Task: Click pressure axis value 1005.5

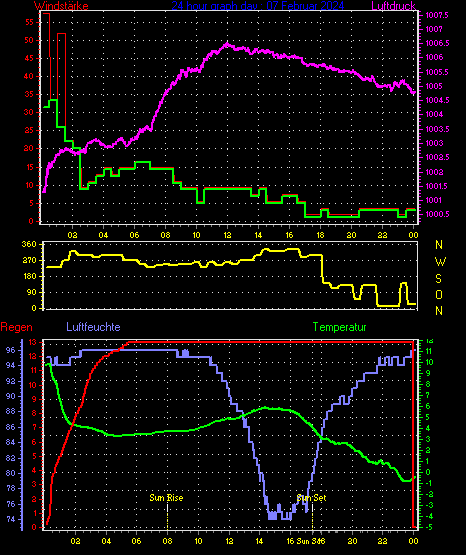Action: coord(437,72)
